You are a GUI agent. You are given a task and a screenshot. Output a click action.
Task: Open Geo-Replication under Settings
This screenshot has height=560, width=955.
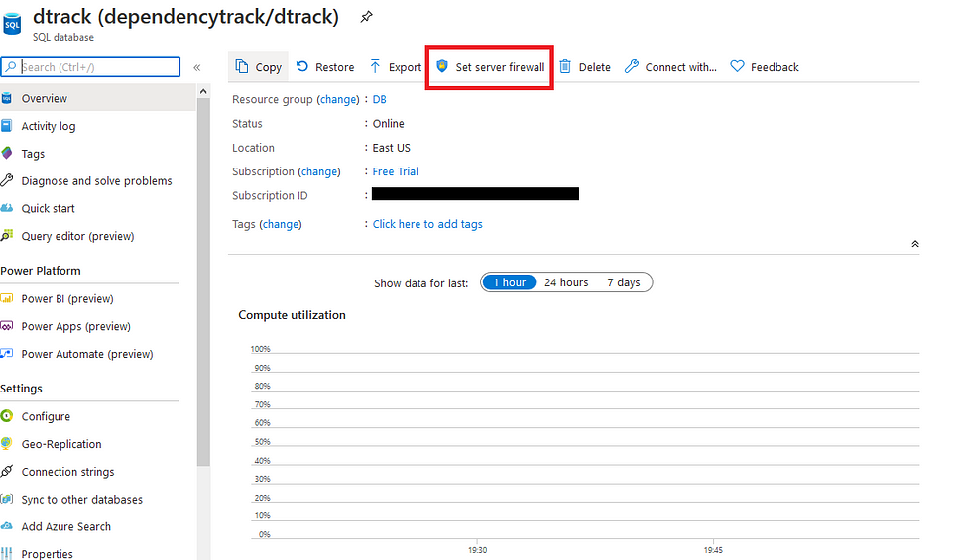(x=61, y=444)
